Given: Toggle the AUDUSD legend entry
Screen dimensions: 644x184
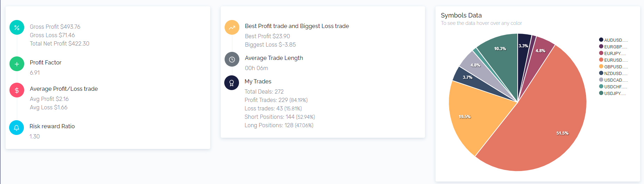Looking at the screenshot, I should tap(613, 40).
